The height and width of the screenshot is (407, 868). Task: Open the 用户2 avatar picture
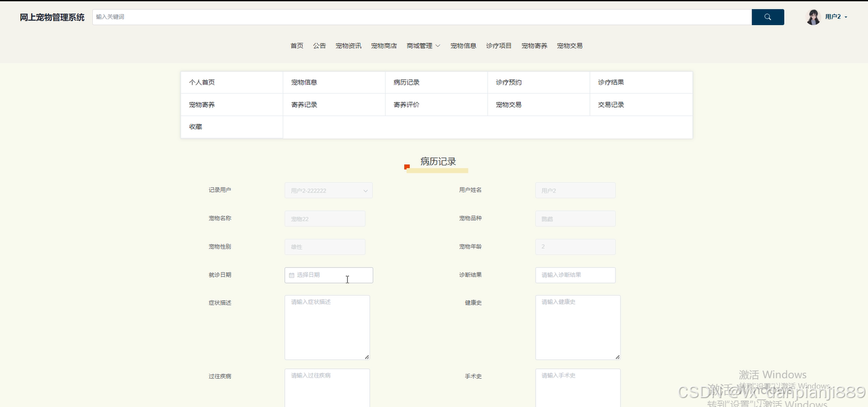813,17
